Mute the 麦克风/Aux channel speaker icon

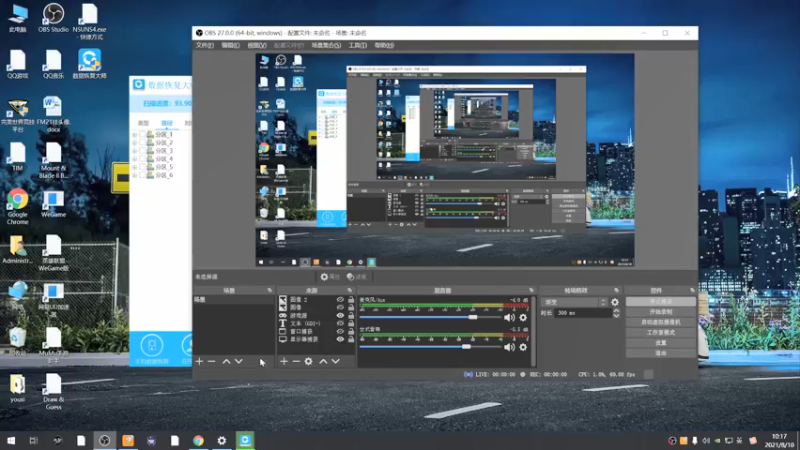[x=509, y=317]
